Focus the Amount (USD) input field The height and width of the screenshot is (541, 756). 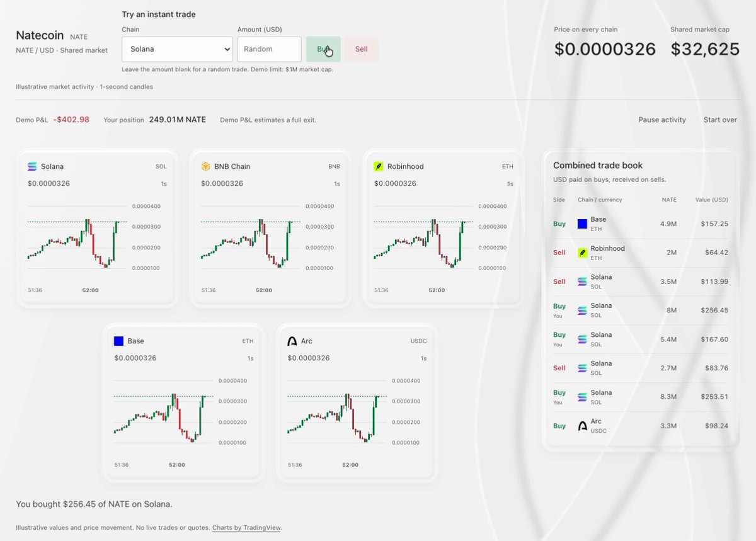(x=269, y=49)
